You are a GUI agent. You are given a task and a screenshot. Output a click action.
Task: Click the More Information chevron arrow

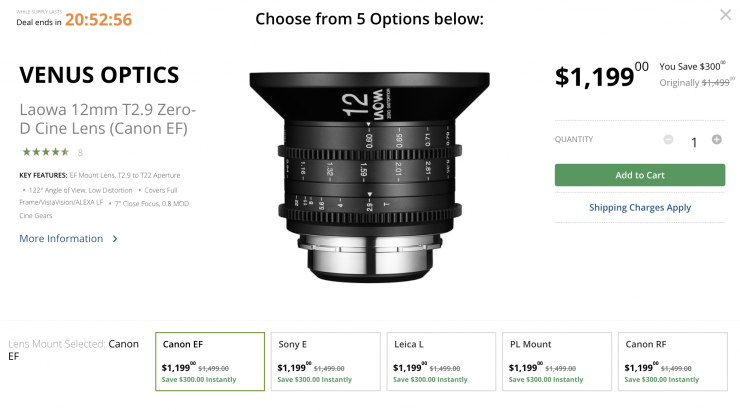point(115,239)
